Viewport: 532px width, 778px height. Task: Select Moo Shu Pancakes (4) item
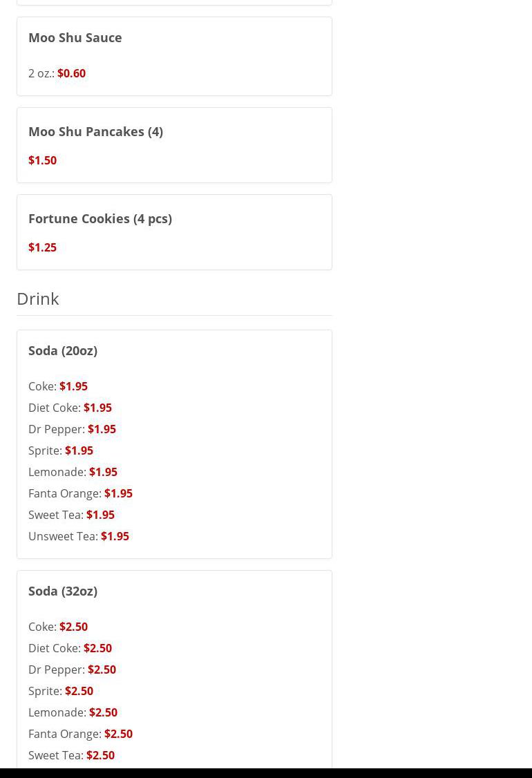[95, 131]
